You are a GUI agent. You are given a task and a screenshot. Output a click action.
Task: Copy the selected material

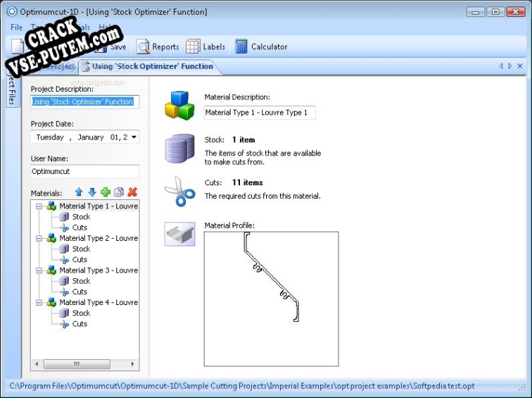click(118, 192)
